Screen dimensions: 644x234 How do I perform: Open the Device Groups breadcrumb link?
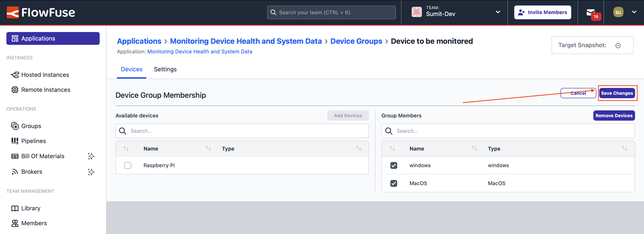point(356,41)
